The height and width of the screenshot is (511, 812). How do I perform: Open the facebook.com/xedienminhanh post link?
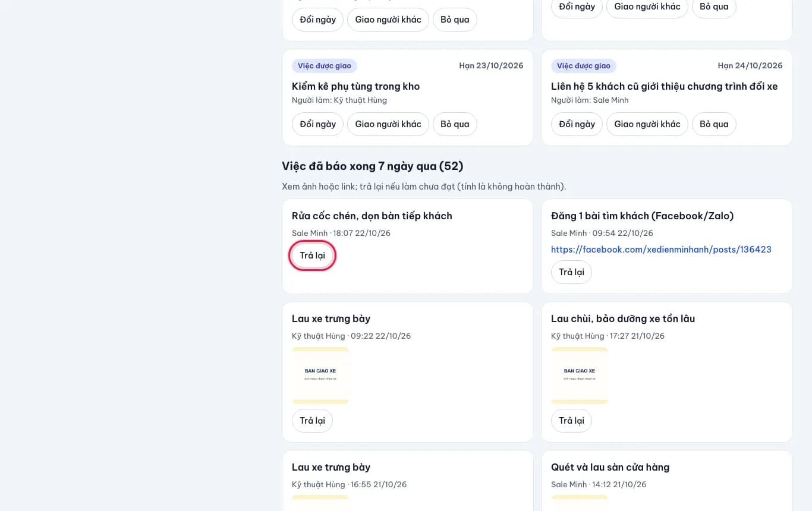pos(661,250)
